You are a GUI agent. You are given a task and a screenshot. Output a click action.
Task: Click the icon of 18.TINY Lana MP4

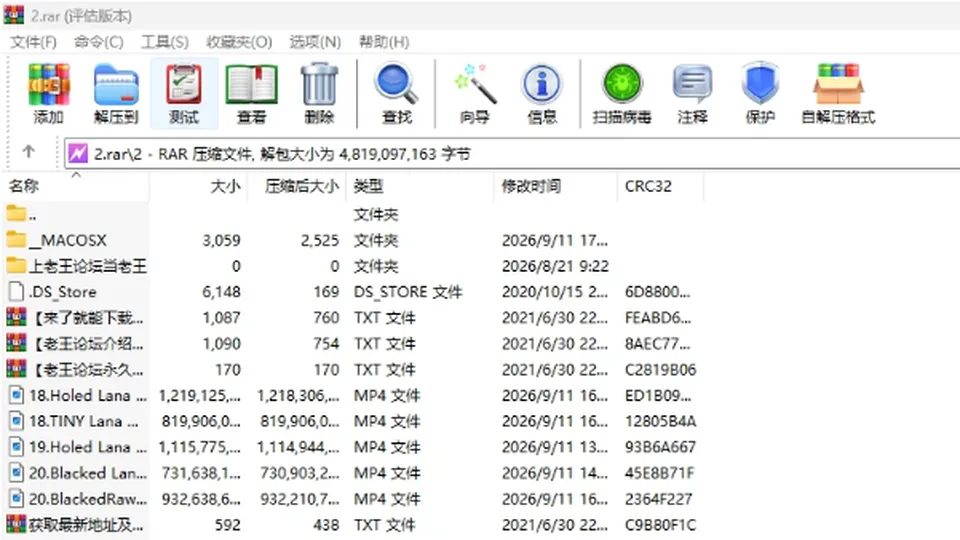(x=17, y=421)
